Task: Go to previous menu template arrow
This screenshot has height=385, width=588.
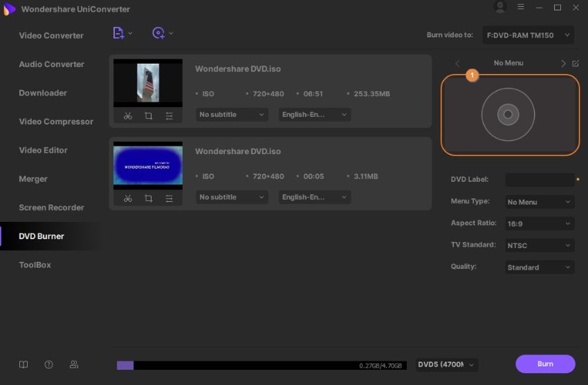Action: click(x=457, y=64)
